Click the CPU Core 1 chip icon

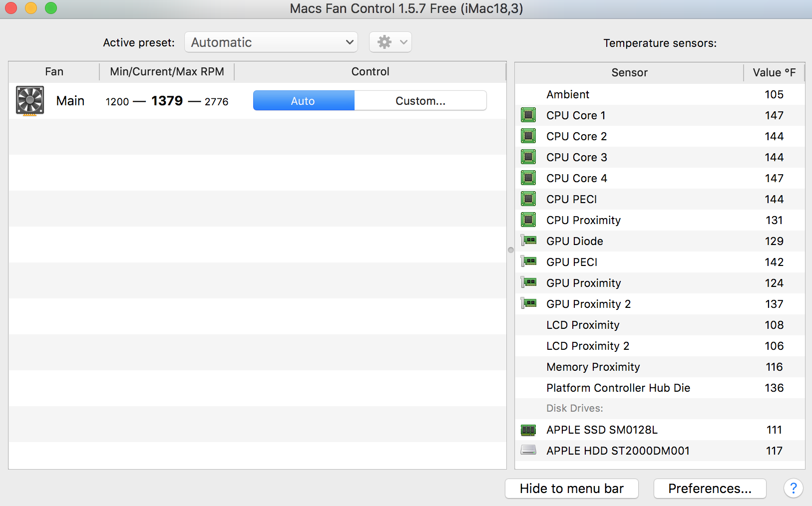click(528, 115)
